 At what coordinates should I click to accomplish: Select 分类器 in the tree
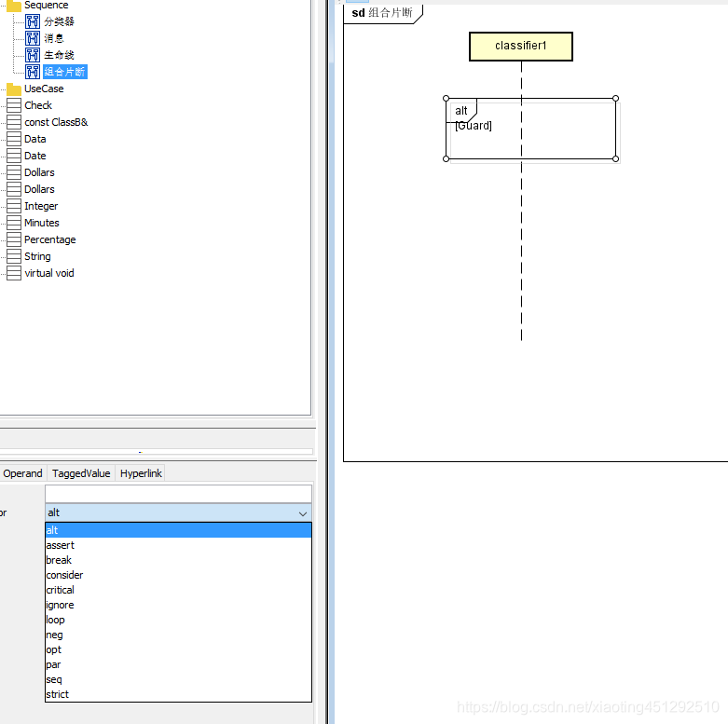(x=59, y=21)
